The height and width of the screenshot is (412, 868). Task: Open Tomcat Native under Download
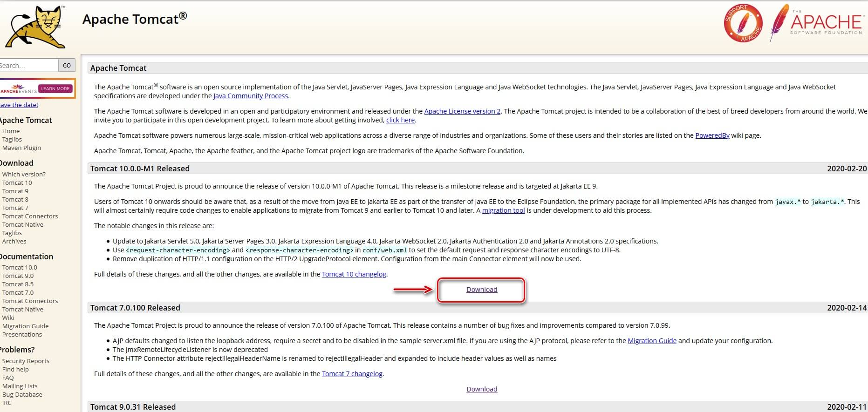pyautogui.click(x=23, y=224)
